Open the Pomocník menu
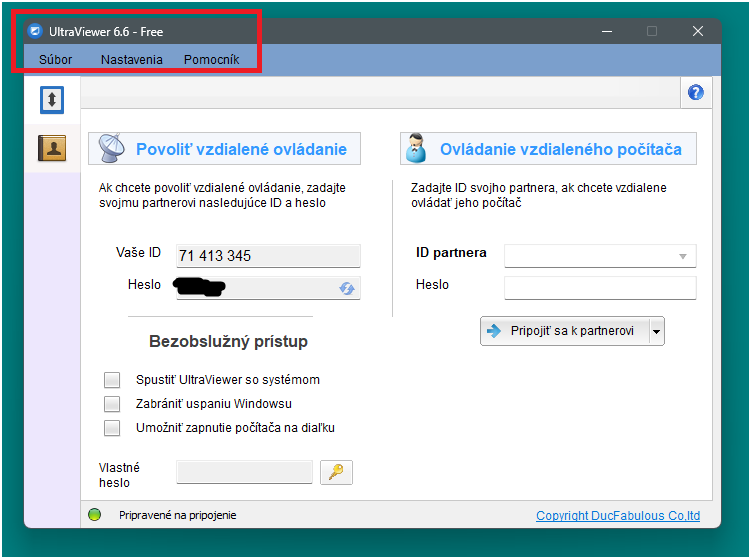 click(212, 59)
